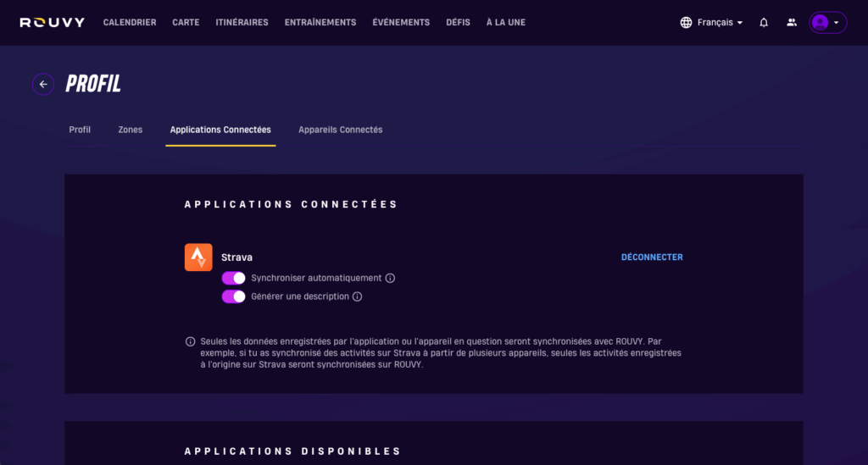Viewport: 868px width, 465px height.
Task: Navigate to Entraînements in the menu
Action: click(320, 23)
